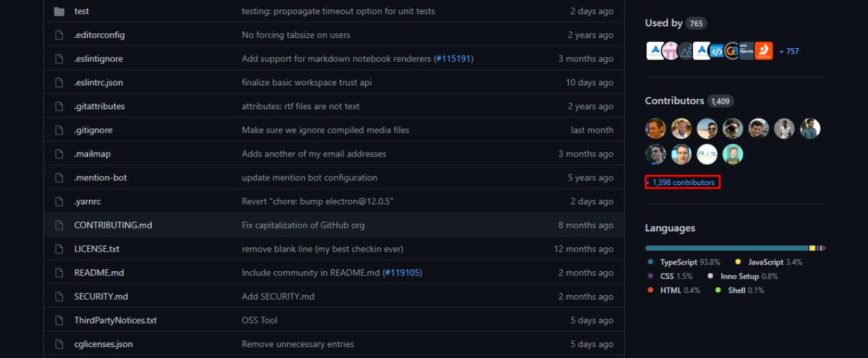Click the last avatar in the first contributors row

point(810,128)
